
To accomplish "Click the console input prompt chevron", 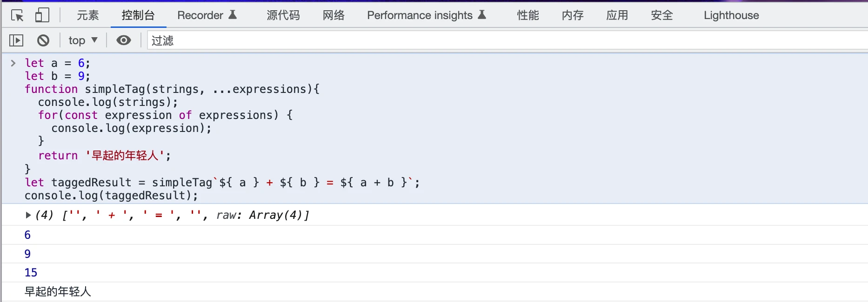I will pyautogui.click(x=13, y=63).
